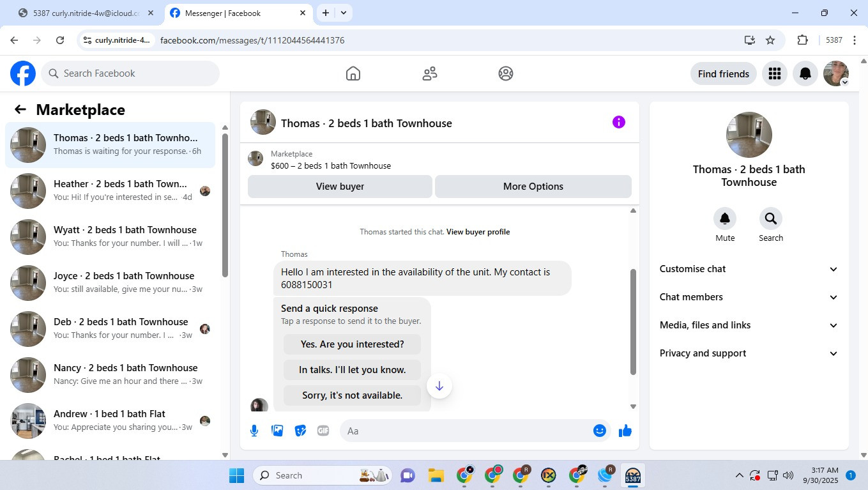Open conversation information purple icon
Image resolution: width=868 pixels, height=490 pixels.
point(619,122)
